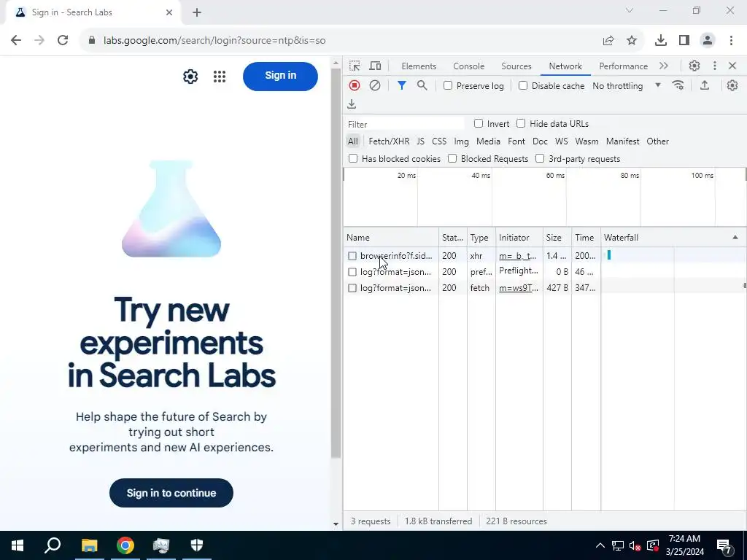Open the Chrome three-dot menu
This screenshot has height=560, width=747.
click(x=731, y=40)
